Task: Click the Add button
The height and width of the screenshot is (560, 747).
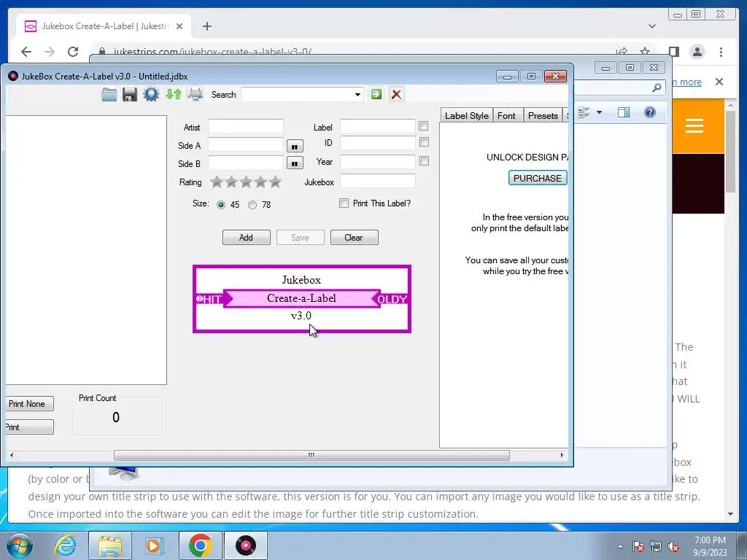Action: point(247,237)
